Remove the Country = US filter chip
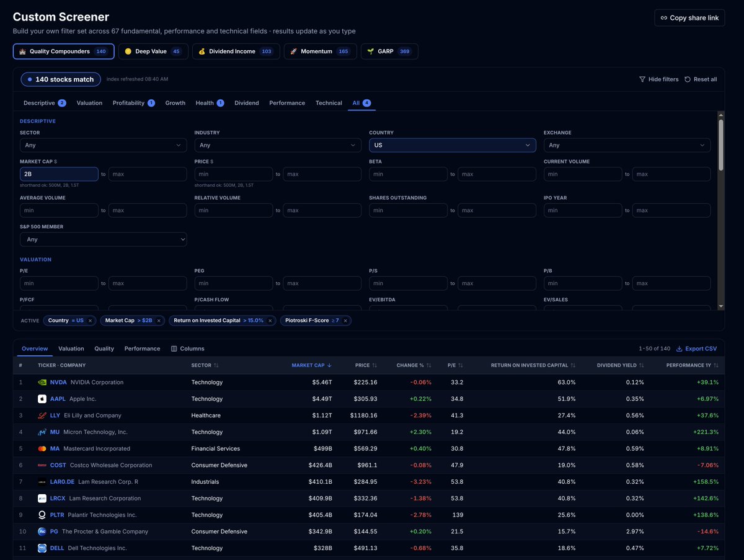Image resolution: width=744 pixels, height=560 pixels. coord(90,321)
